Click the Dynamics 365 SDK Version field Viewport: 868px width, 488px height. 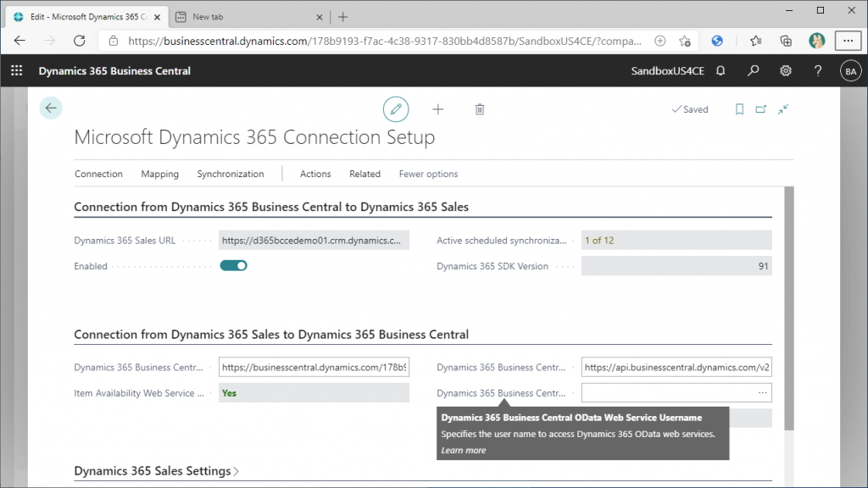click(x=676, y=266)
